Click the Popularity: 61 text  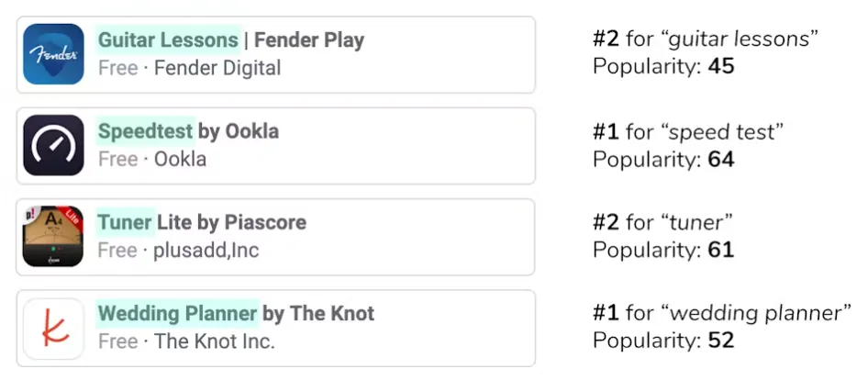pos(663,250)
